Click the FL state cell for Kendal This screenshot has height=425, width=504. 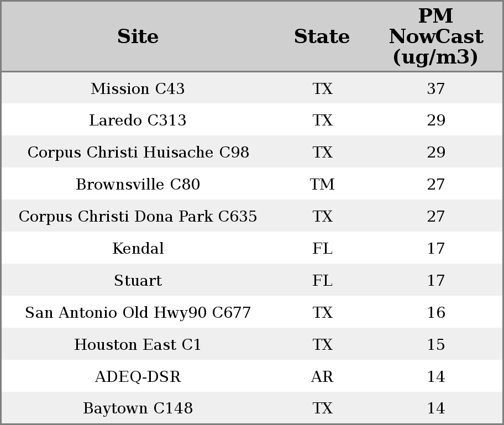click(x=322, y=249)
